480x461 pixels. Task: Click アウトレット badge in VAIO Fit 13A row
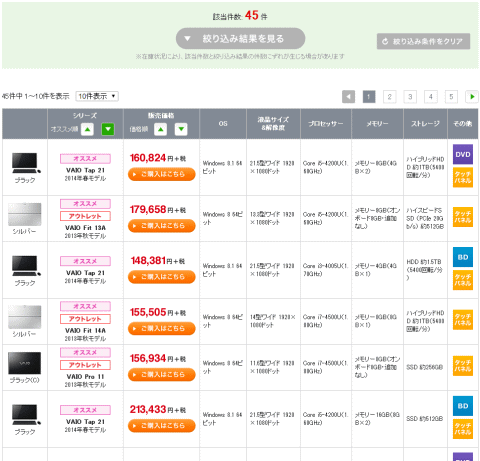(x=85, y=216)
